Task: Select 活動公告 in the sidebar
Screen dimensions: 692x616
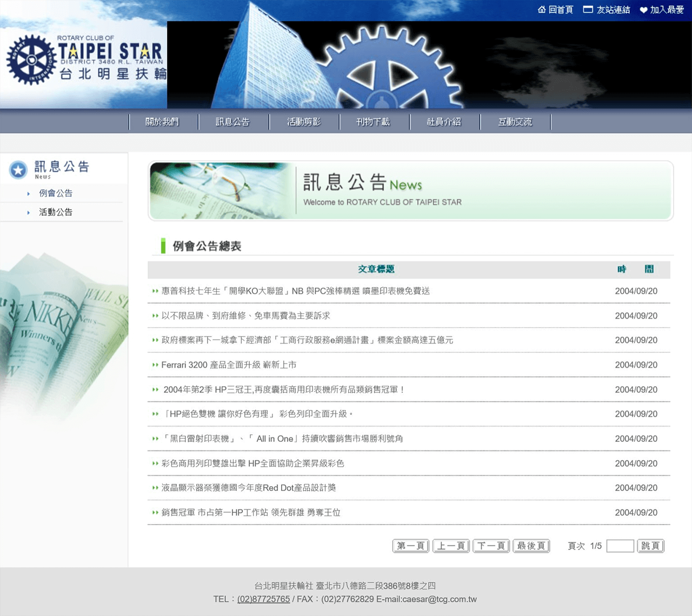Action: tap(56, 212)
